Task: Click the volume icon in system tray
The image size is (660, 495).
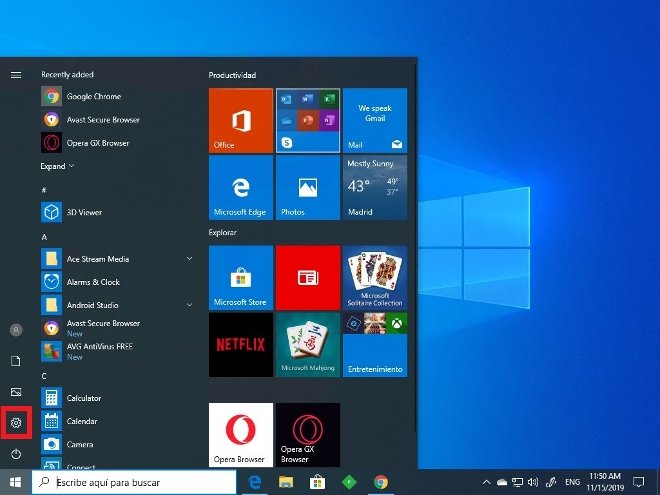Action: tap(533, 482)
